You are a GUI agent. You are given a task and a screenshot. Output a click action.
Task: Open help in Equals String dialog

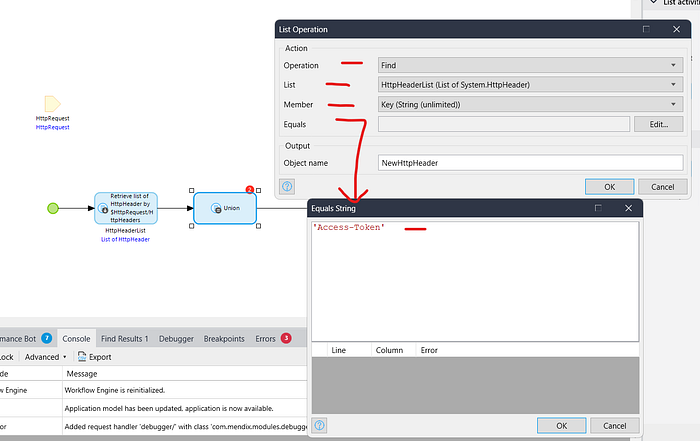point(319,425)
